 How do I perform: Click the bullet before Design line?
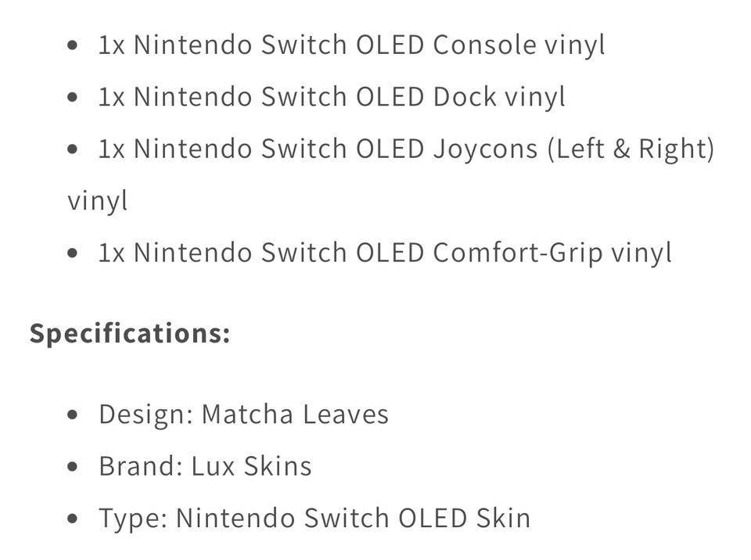point(72,415)
